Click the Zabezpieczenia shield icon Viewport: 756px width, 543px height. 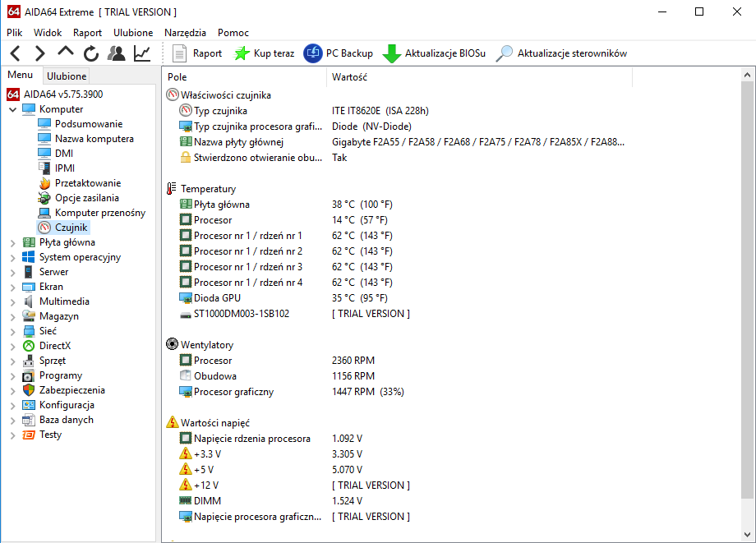(29, 390)
